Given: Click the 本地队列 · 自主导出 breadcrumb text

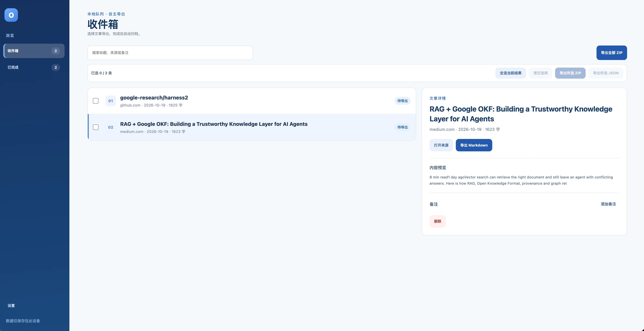Looking at the screenshot, I should pos(106,14).
